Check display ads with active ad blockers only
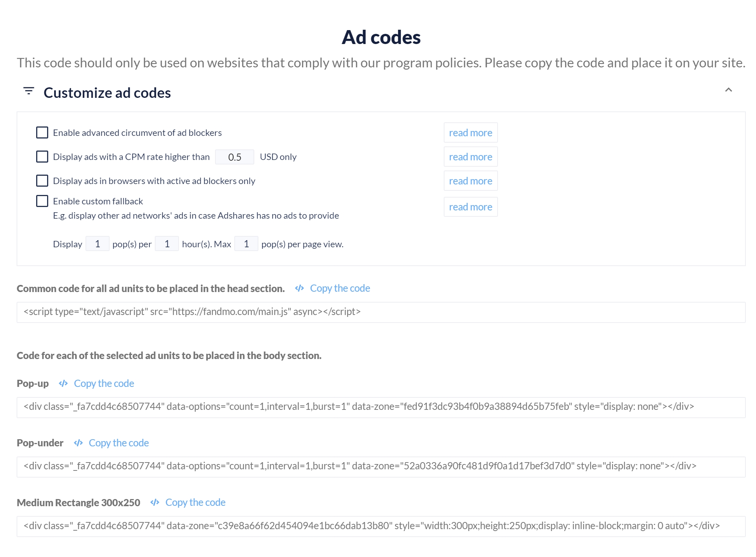The width and height of the screenshot is (756, 557). tap(42, 181)
